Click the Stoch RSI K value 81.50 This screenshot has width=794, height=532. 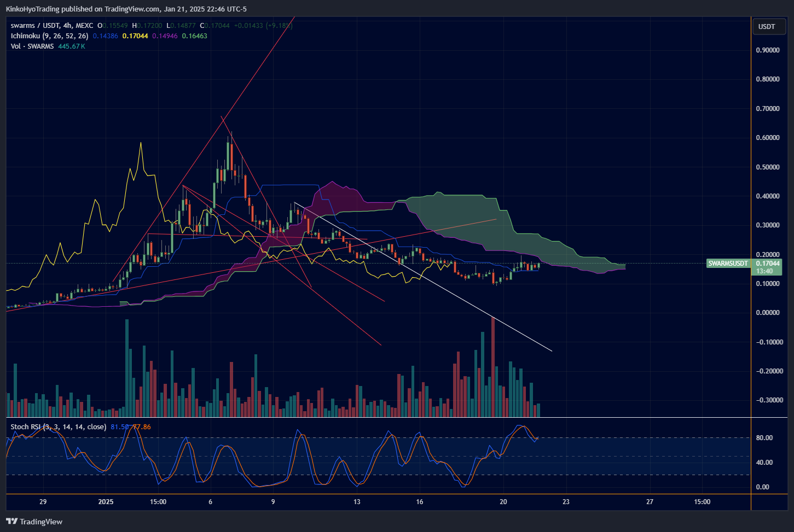coord(120,427)
